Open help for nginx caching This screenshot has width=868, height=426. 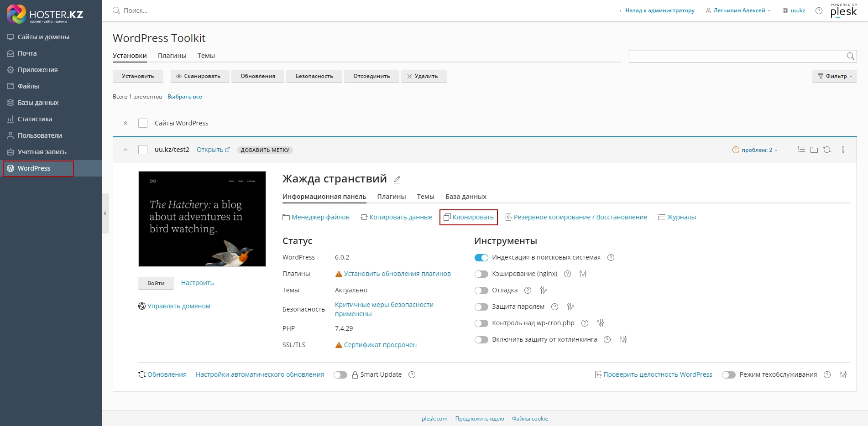point(567,274)
